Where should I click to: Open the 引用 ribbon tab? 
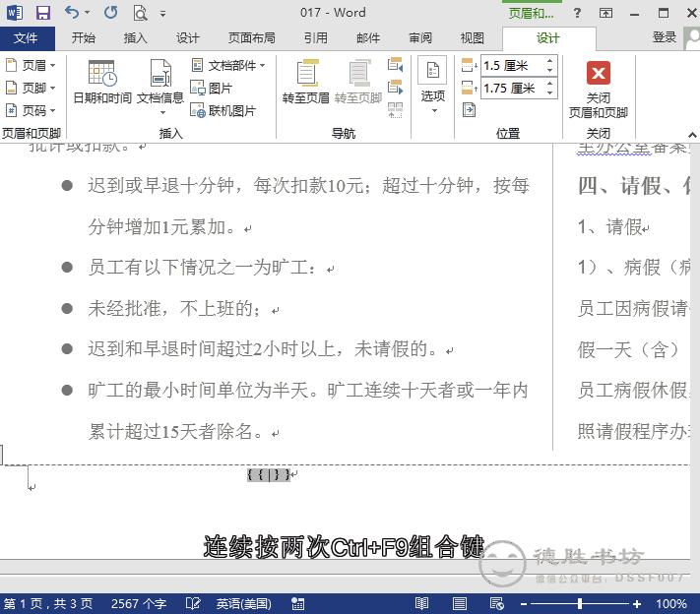click(x=316, y=38)
